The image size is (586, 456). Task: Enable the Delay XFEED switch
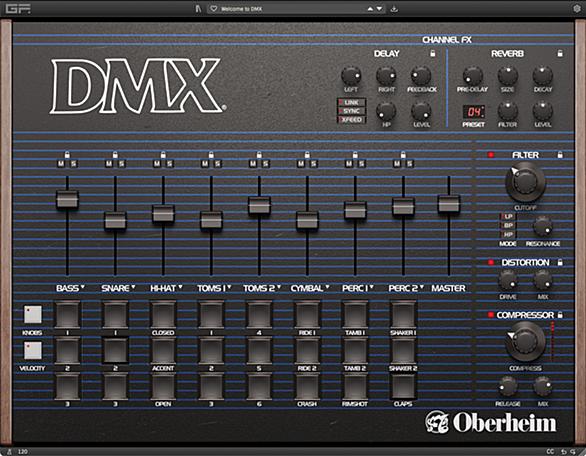click(x=351, y=120)
